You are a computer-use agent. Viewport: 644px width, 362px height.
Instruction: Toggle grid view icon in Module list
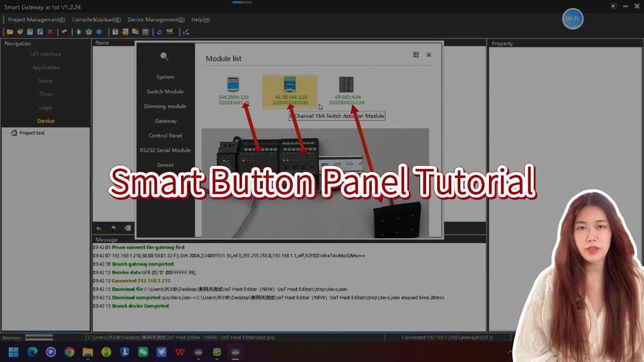(416, 55)
